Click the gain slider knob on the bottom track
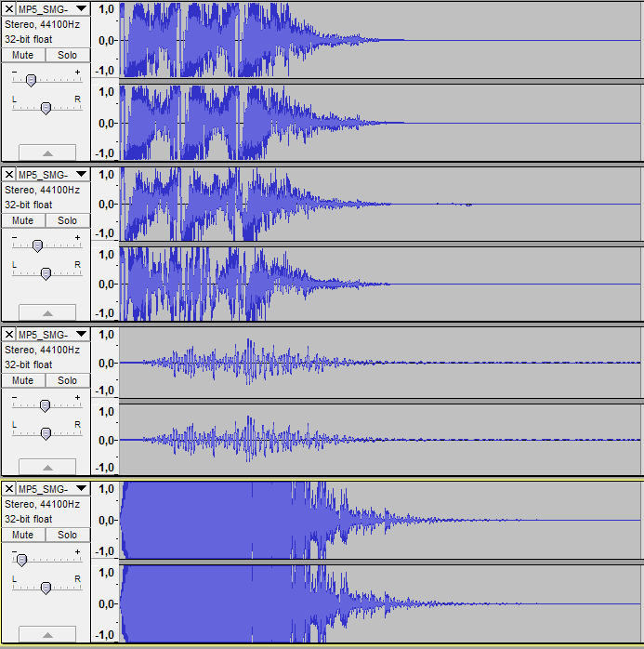The height and width of the screenshot is (649, 644). (21, 560)
